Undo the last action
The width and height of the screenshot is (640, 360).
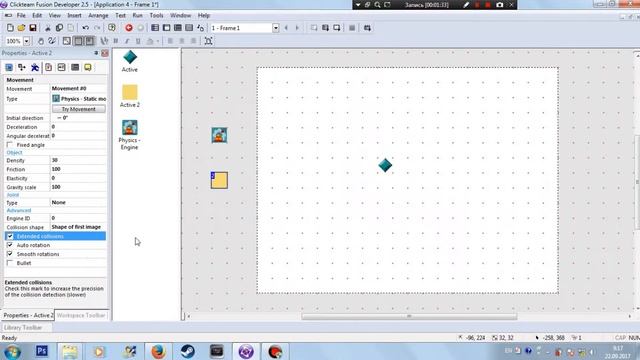(85, 28)
